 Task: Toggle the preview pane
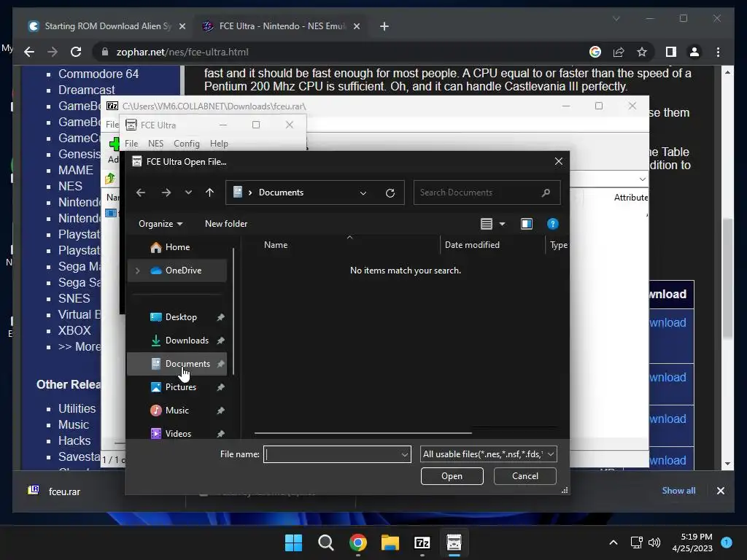click(x=527, y=224)
